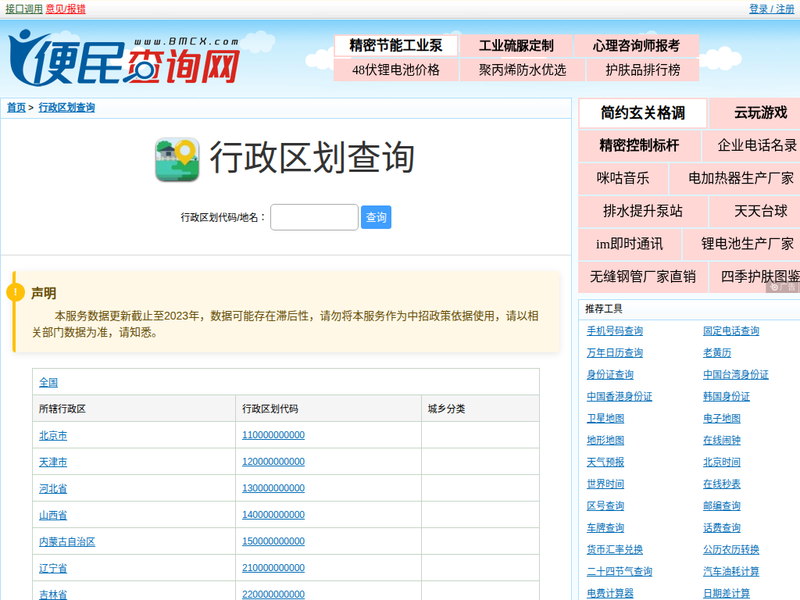Open the 精密控制标杆 ad
This screenshot has width=800, height=600.
pyautogui.click(x=639, y=146)
